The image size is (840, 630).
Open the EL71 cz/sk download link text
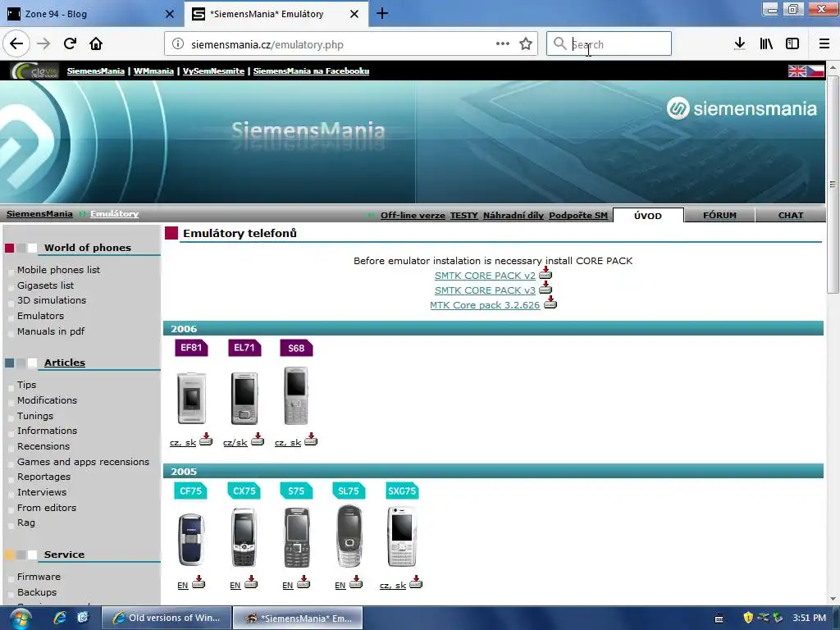[x=235, y=442]
